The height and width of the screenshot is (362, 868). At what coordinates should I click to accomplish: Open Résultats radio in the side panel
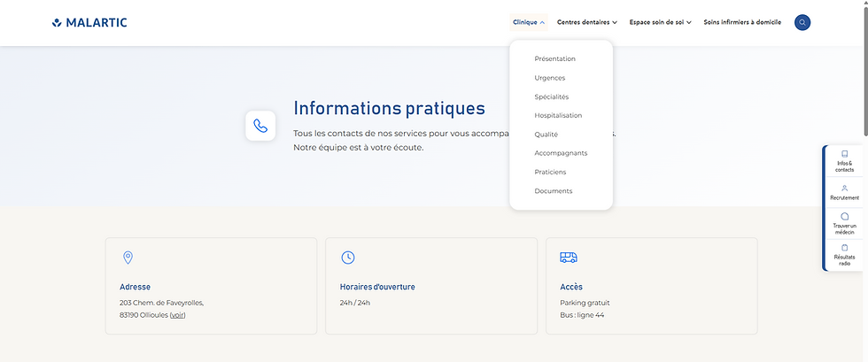[x=844, y=255]
